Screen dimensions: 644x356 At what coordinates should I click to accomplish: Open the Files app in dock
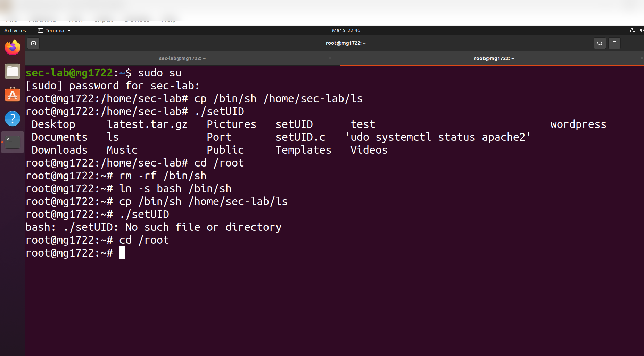click(x=13, y=72)
